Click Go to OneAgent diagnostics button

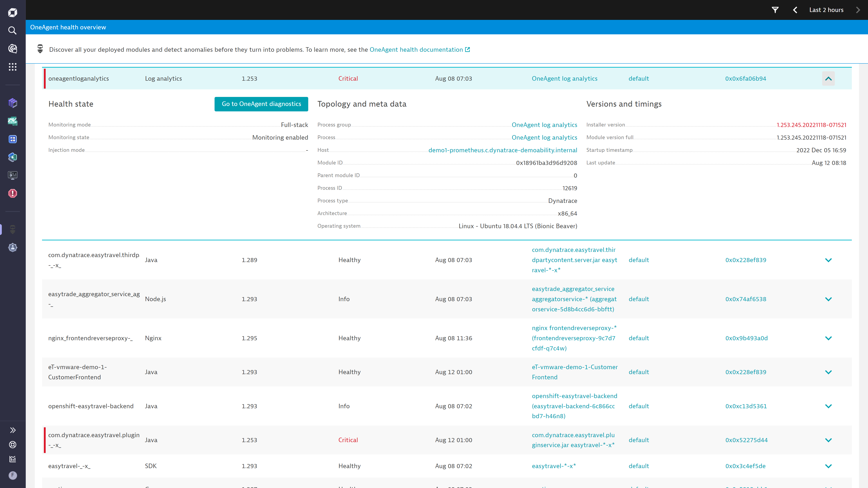(x=261, y=104)
